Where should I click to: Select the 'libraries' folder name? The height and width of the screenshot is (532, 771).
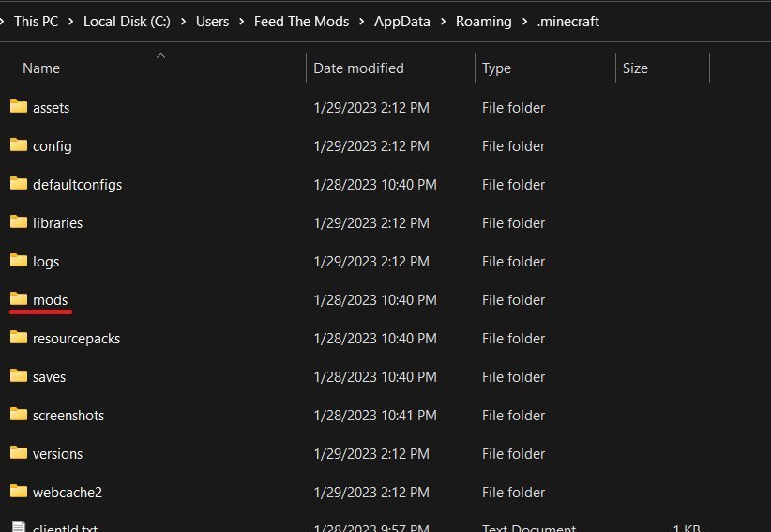(x=57, y=223)
